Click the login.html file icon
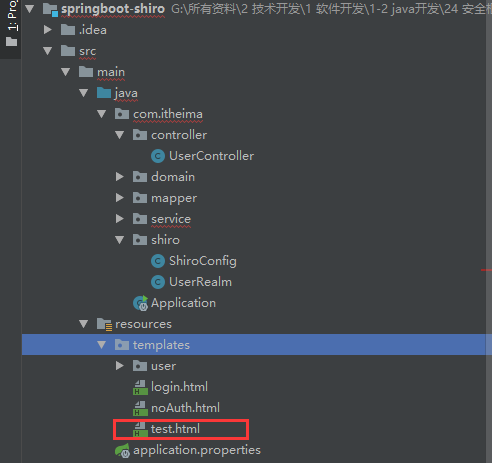Image resolution: width=492 pixels, height=463 pixels. click(x=140, y=387)
